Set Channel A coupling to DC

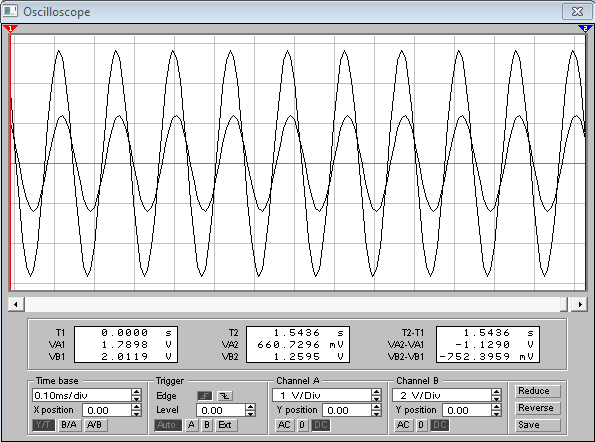(x=321, y=425)
